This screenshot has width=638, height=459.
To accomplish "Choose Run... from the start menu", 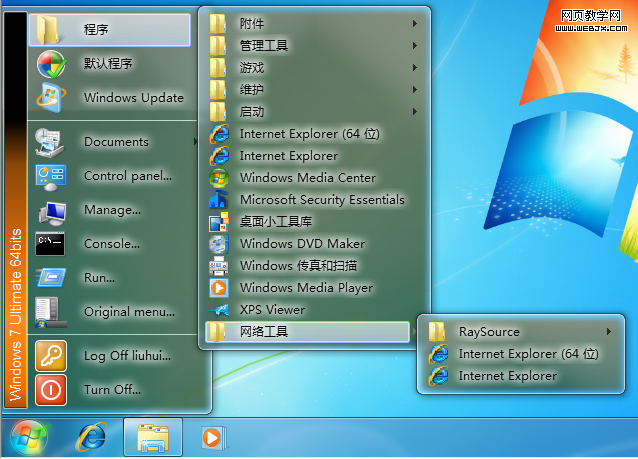I will (99, 278).
